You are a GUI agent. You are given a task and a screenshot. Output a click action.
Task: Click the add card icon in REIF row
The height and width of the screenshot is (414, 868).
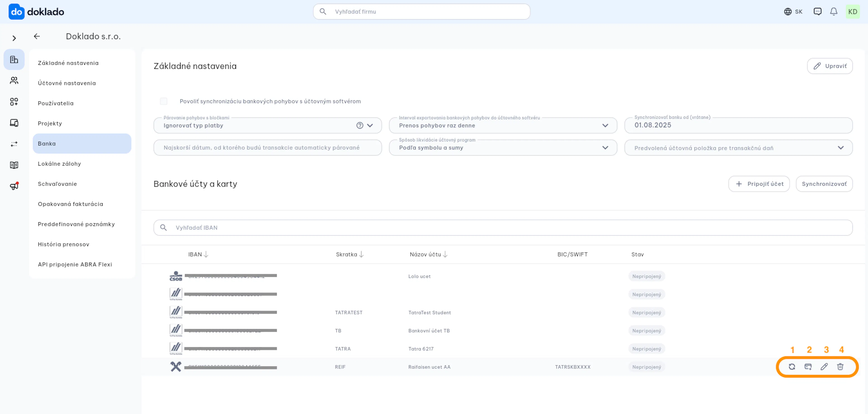click(x=808, y=367)
